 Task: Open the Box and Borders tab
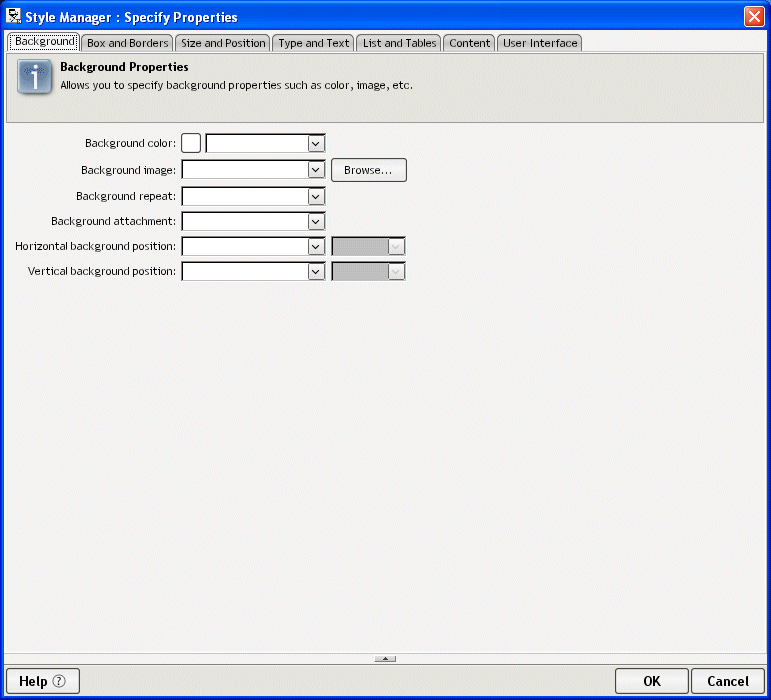click(127, 43)
